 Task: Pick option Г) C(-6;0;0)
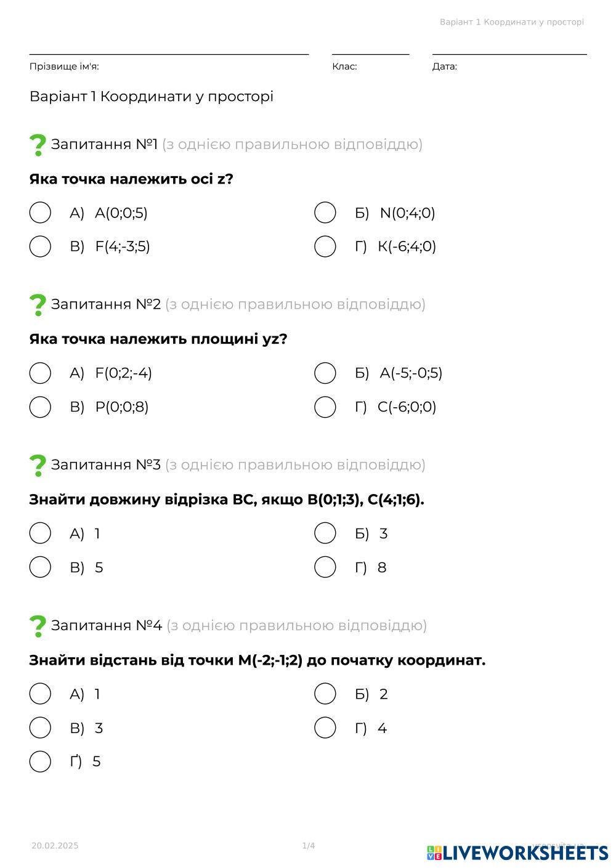[325, 407]
